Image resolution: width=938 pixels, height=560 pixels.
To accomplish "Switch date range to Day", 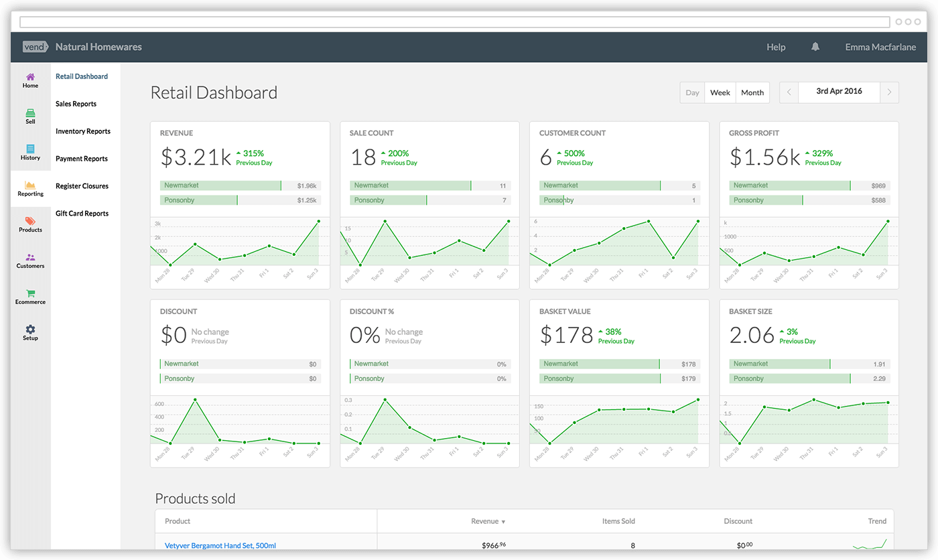I will 692,92.
